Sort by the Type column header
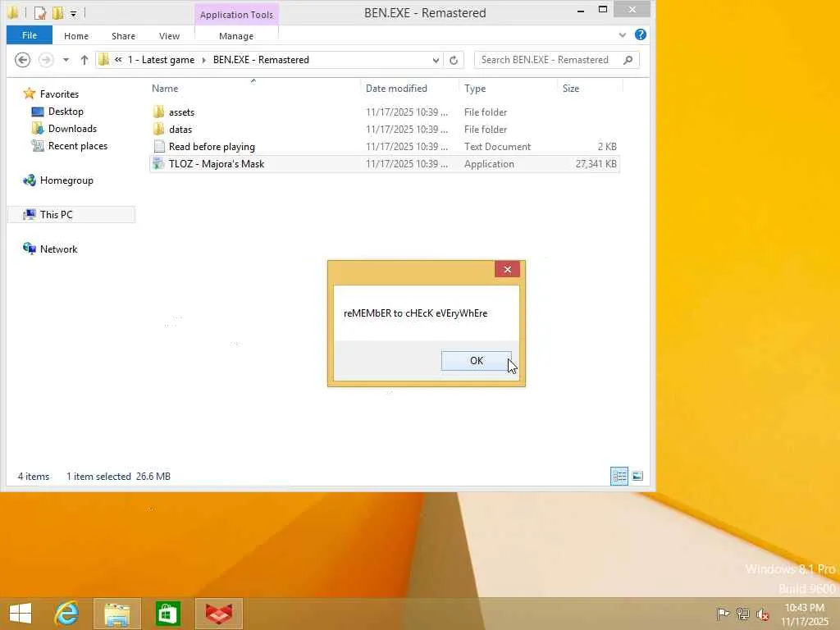 (x=475, y=89)
